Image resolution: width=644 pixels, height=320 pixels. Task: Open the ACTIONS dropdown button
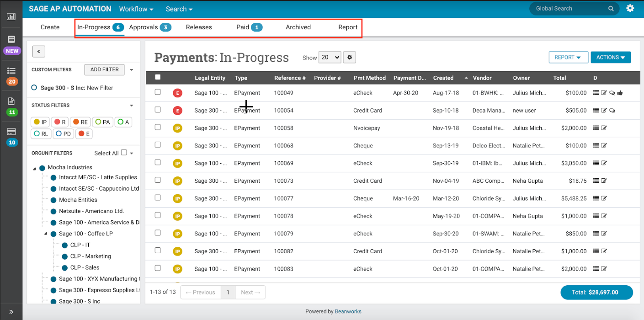click(611, 57)
